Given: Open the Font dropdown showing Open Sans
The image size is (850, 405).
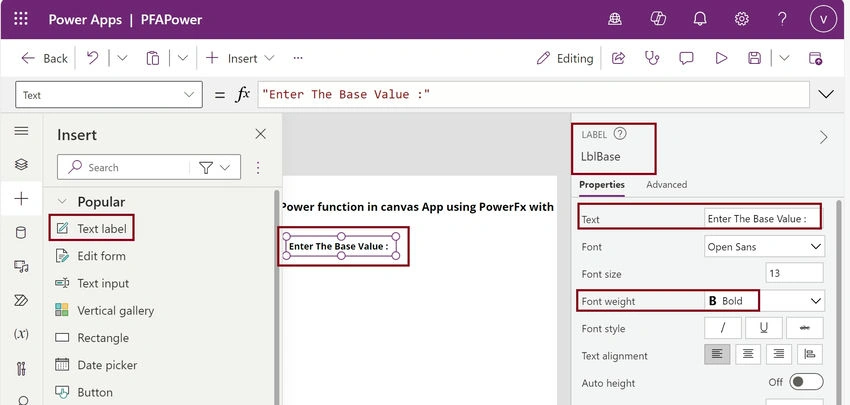Looking at the screenshot, I should click(x=764, y=247).
